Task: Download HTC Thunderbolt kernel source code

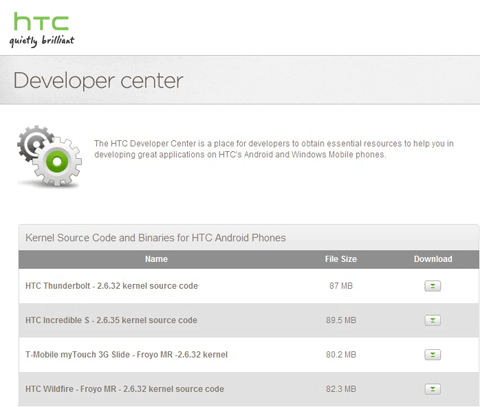Action: 432,286
